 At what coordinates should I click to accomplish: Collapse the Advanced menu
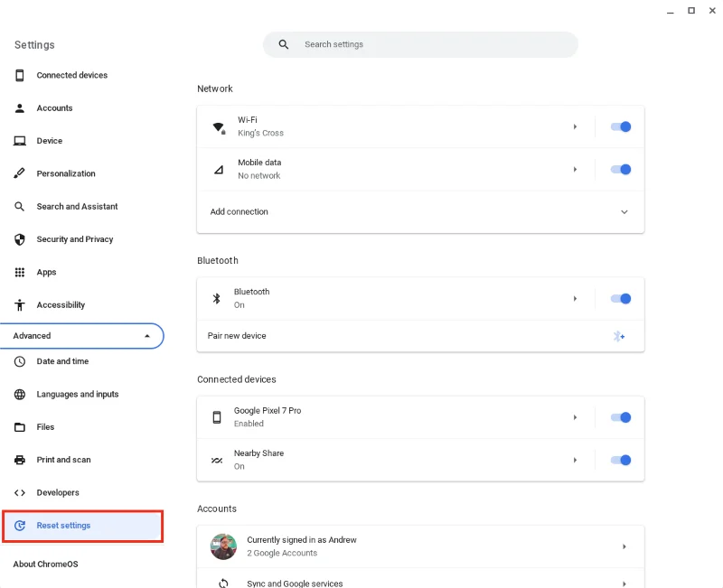(x=146, y=335)
